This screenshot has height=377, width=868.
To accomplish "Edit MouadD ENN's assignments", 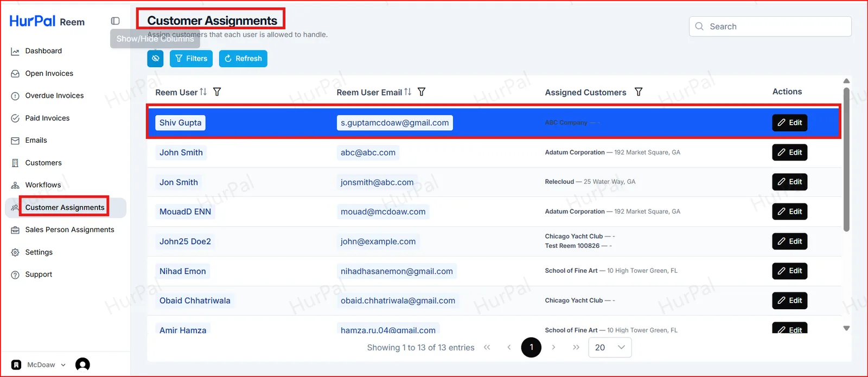I will 790,212.
